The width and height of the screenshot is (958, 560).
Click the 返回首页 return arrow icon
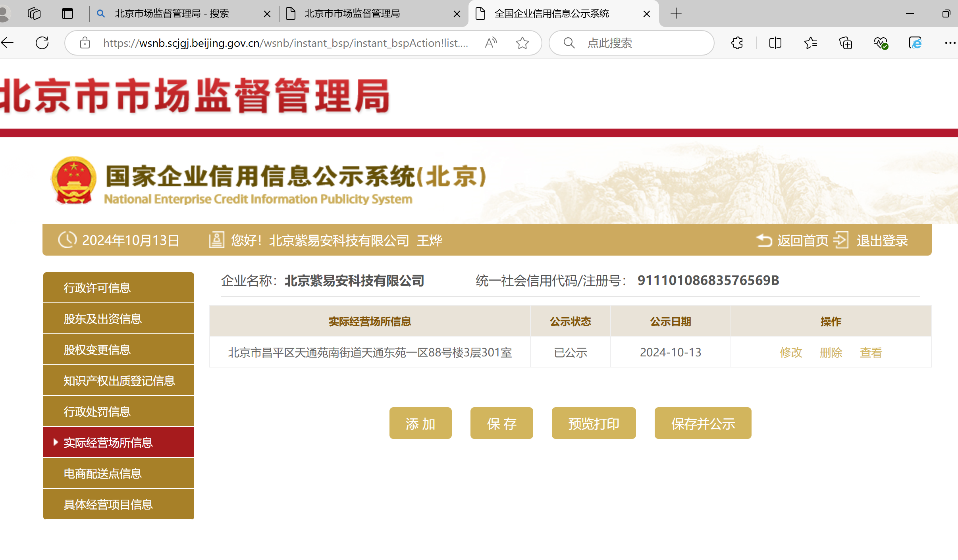coord(764,240)
